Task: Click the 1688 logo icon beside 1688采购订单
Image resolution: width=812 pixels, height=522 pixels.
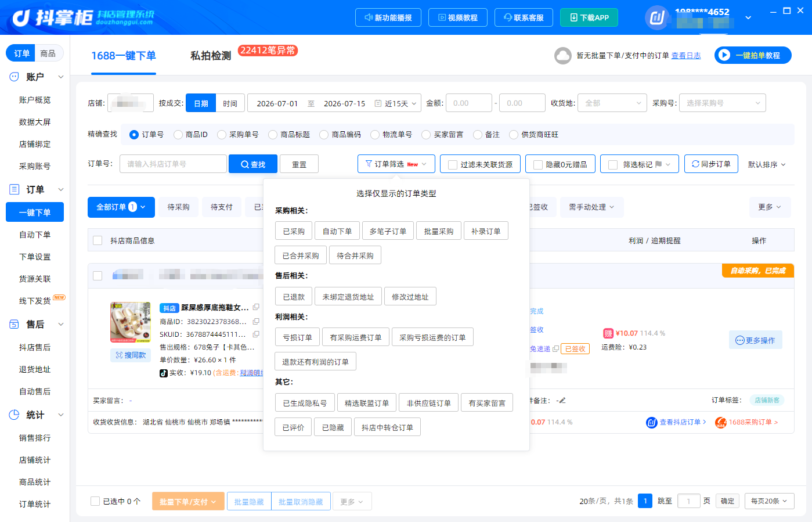Action: point(720,422)
